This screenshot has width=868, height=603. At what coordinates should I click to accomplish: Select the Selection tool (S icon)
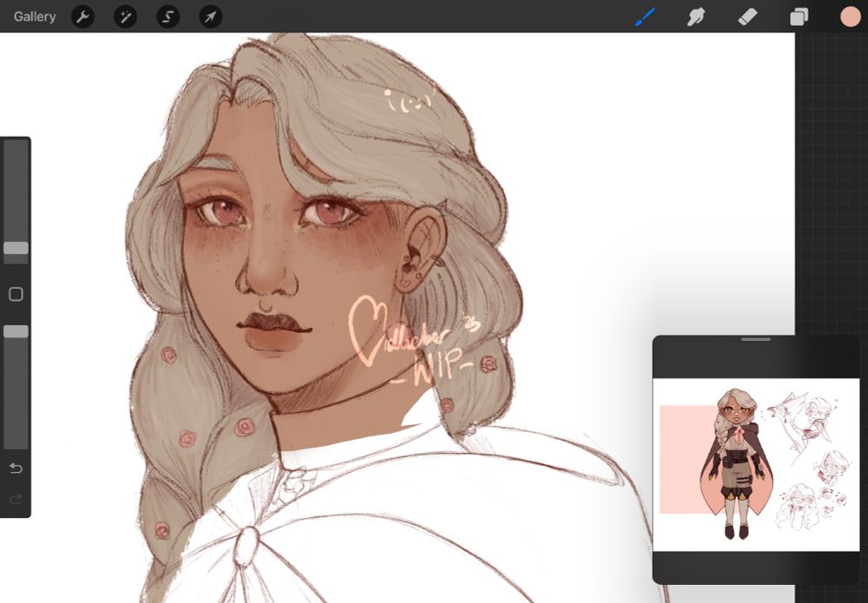168,16
